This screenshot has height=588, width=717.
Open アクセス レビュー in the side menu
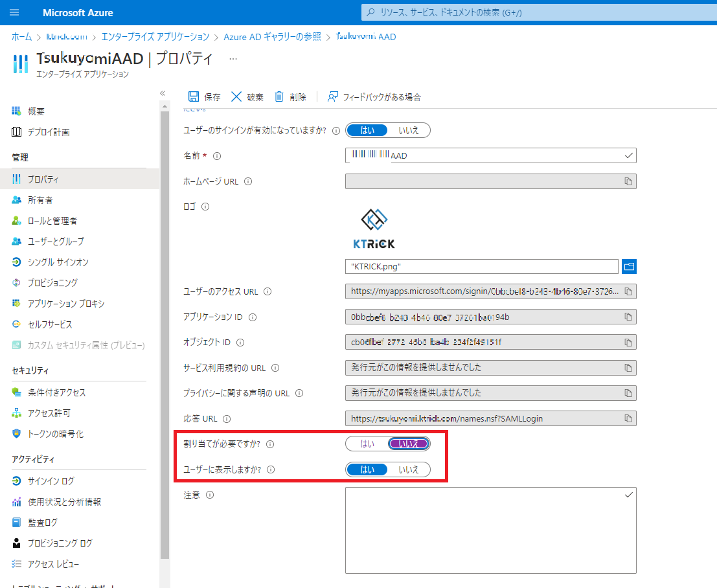pos(79,564)
